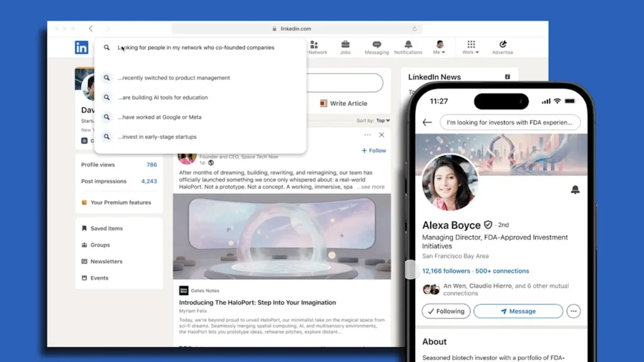Open Events from the left sidebar

point(99,277)
